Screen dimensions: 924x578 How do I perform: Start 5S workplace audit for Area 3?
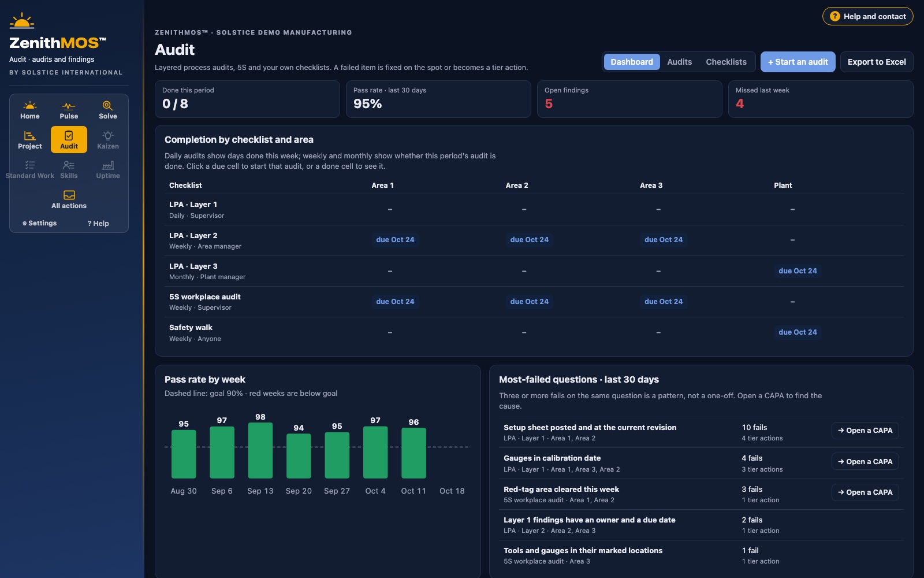point(664,302)
